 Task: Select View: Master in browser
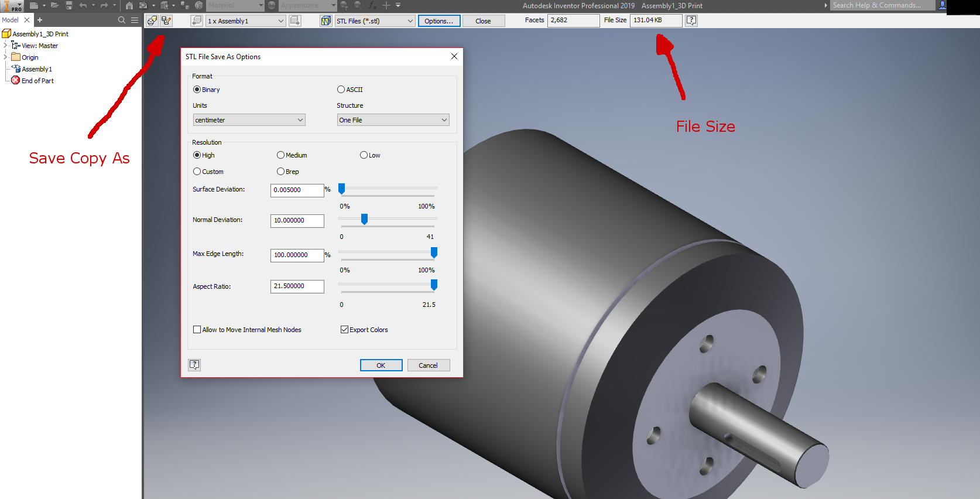pyautogui.click(x=40, y=46)
